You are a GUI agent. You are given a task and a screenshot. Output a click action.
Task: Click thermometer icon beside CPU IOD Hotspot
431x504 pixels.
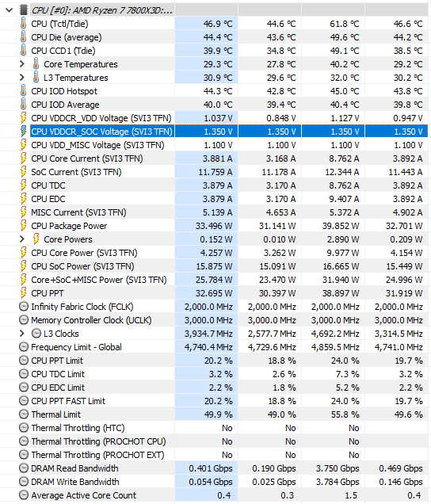[23, 91]
